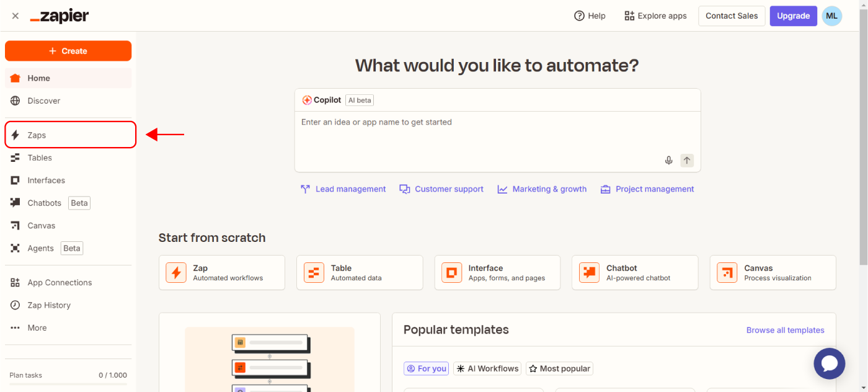Screen dimensions: 868x392
Task: Open the chat support bubble
Action: tap(829, 363)
